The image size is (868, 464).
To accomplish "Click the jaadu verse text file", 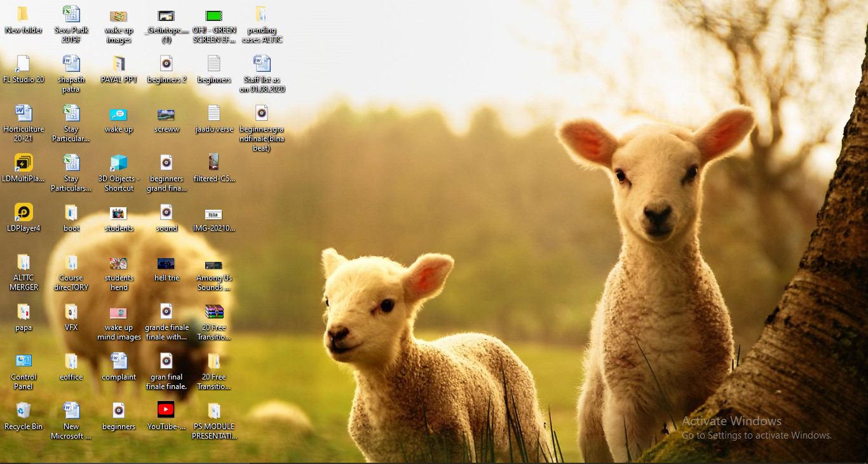I will tap(214, 113).
